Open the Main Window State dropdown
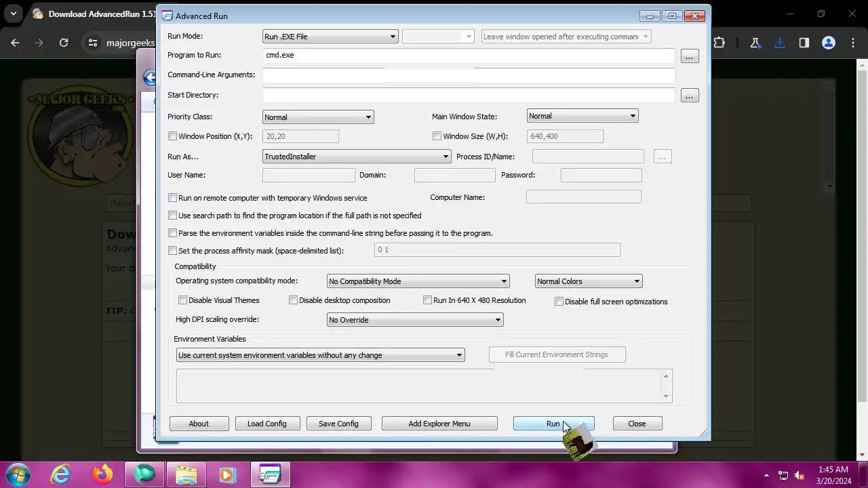This screenshot has height=488, width=868. [x=583, y=116]
